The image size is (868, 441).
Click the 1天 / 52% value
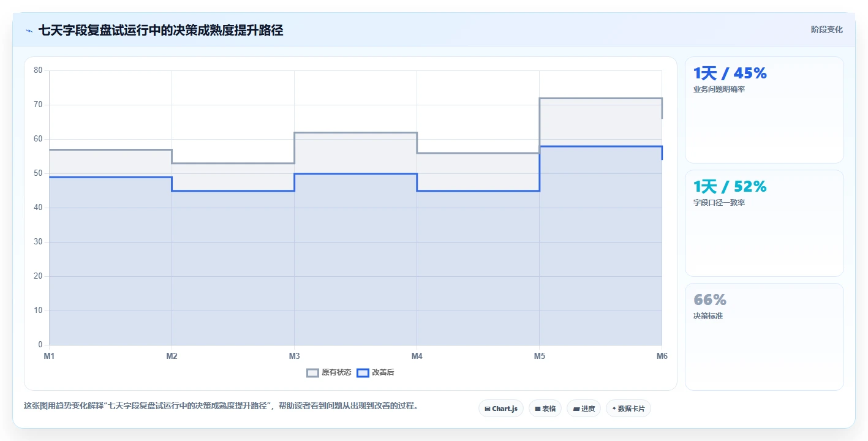[730, 187]
